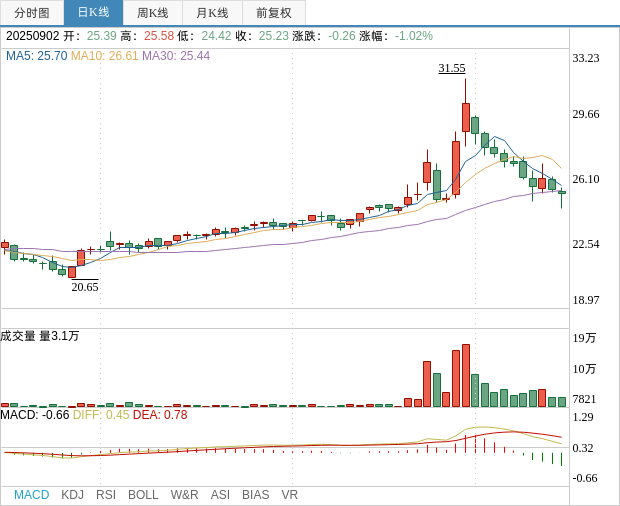The width and height of the screenshot is (620, 506).
Task: Click the DIFF: 0.45 value
Action: pos(101,415)
